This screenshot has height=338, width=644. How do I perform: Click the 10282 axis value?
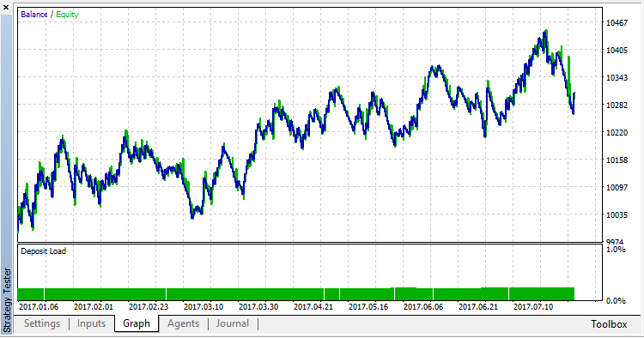pos(617,106)
